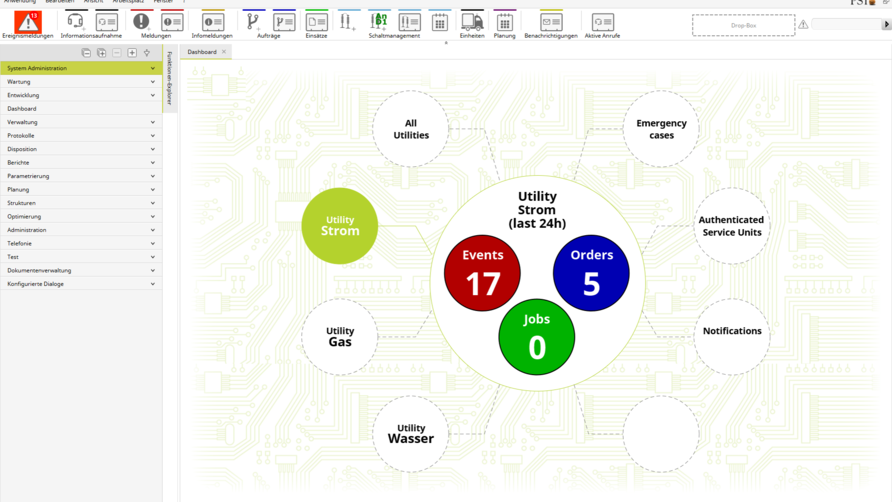Screen dimensions: 892x502
Task: Click the red Events counter circle
Action: (482, 273)
